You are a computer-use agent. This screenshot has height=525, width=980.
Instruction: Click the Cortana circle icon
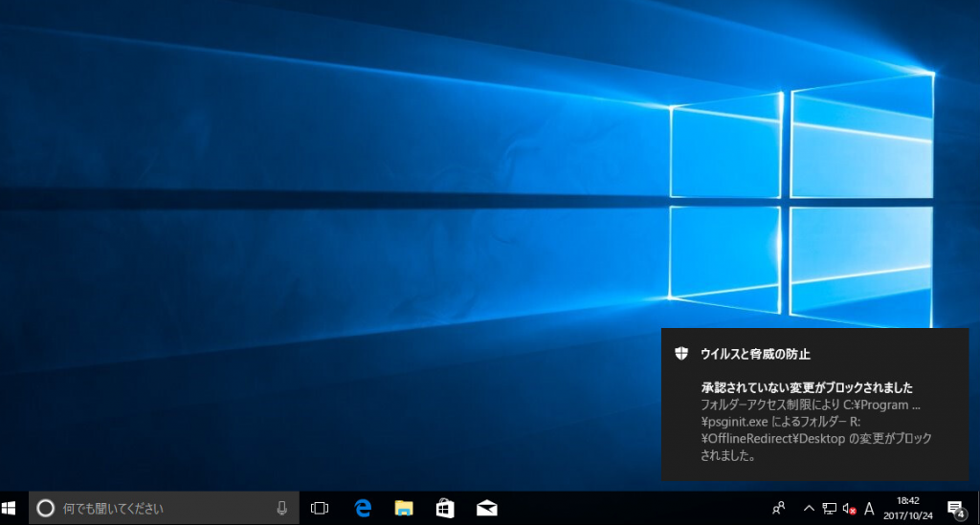(x=45, y=508)
